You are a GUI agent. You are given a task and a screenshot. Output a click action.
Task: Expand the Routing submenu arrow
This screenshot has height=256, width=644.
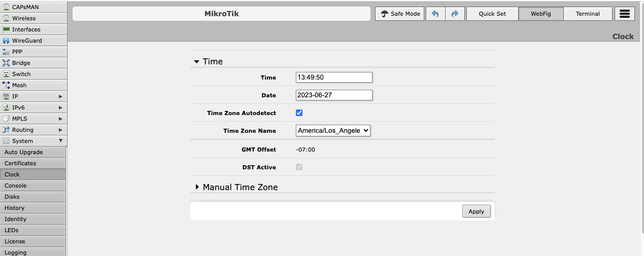[60, 130]
